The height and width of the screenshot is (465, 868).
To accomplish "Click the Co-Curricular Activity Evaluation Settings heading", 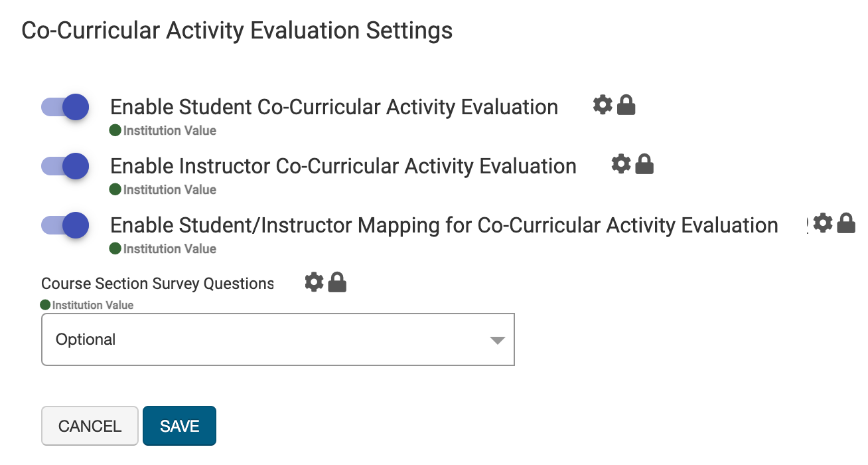I will [237, 31].
